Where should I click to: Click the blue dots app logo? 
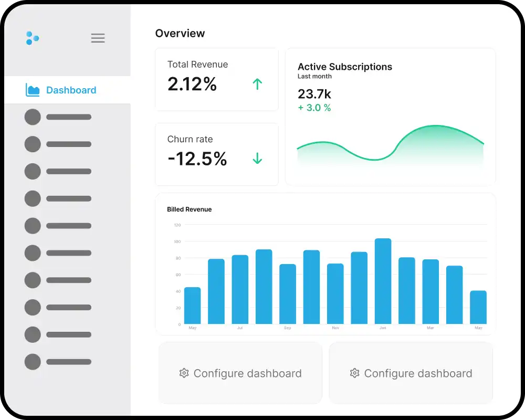point(33,38)
